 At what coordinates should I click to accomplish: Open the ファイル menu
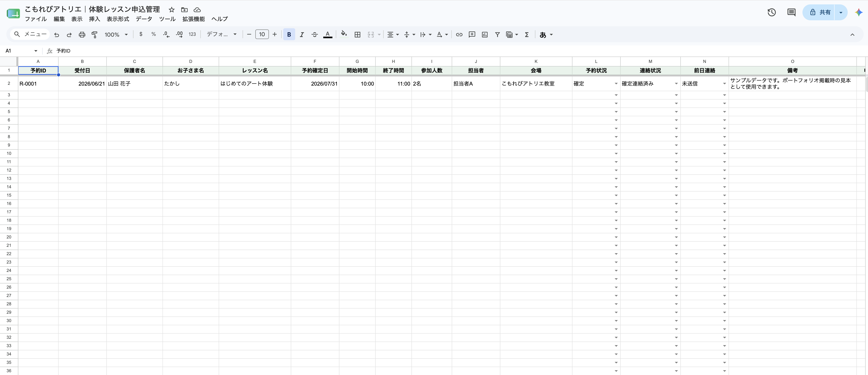click(x=36, y=19)
